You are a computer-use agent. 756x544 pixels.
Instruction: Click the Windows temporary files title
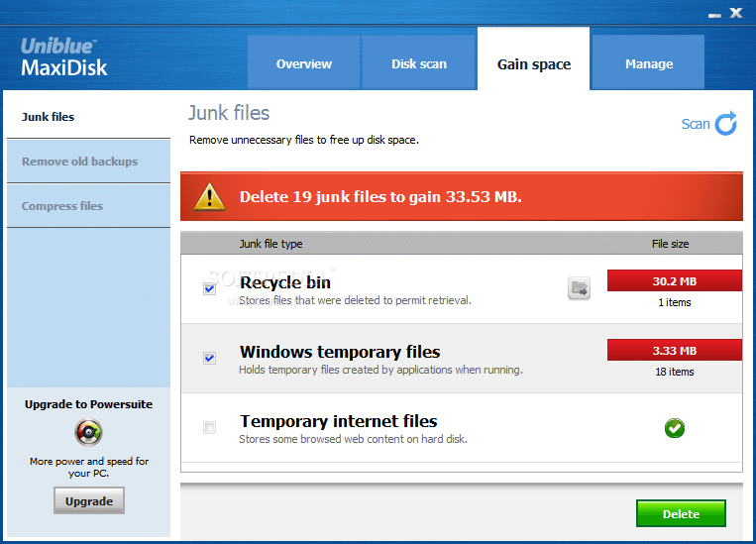click(x=340, y=352)
